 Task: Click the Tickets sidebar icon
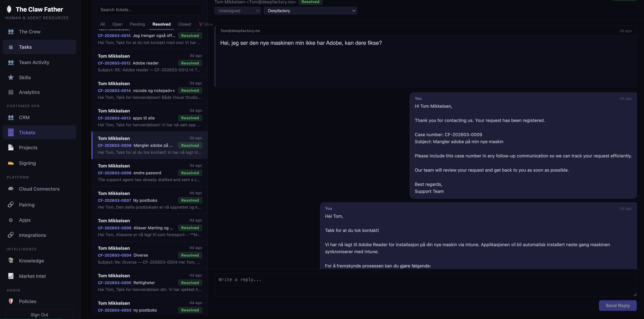[11, 132]
